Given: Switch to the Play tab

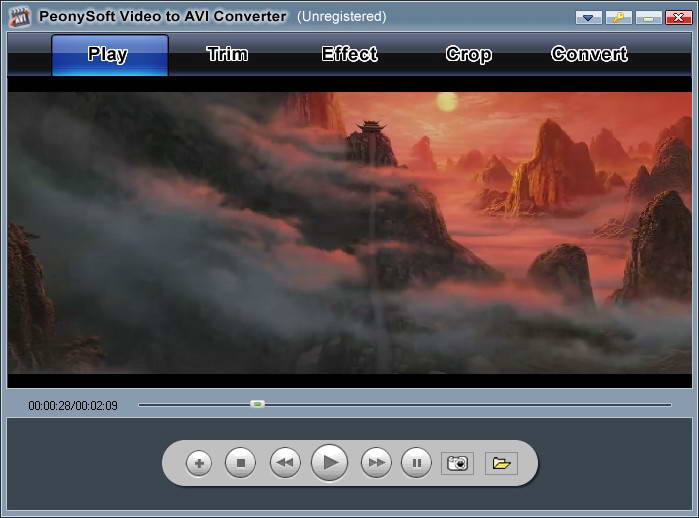Looking at the screenshot, I should coord(110,55).
